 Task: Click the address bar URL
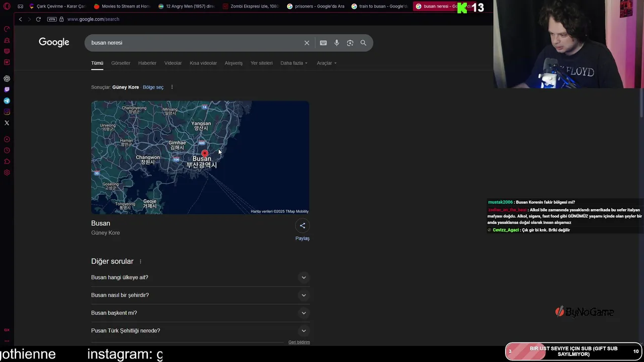click(x=93, y=19)
